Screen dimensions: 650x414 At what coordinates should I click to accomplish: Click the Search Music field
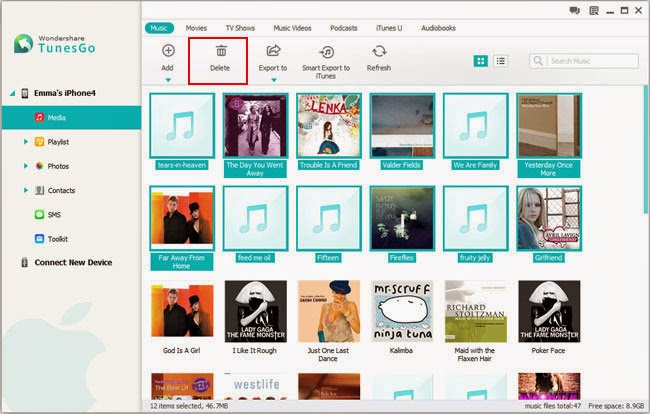pos(584,61)
